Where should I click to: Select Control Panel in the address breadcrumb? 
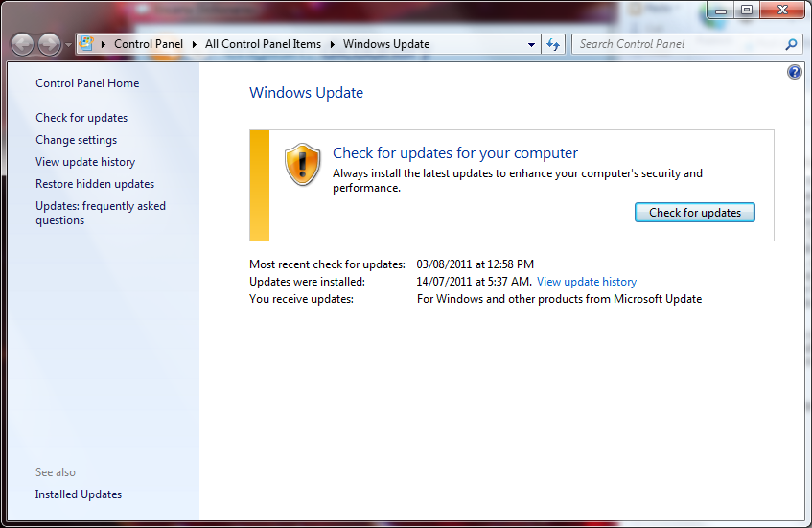[x=148, y=44]
